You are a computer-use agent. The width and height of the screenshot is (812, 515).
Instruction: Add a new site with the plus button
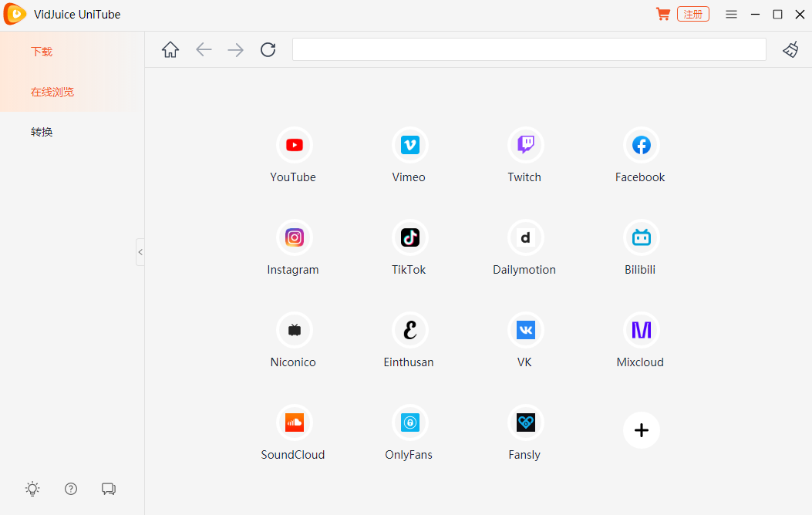pyautogui.click(x=641, y=430)
